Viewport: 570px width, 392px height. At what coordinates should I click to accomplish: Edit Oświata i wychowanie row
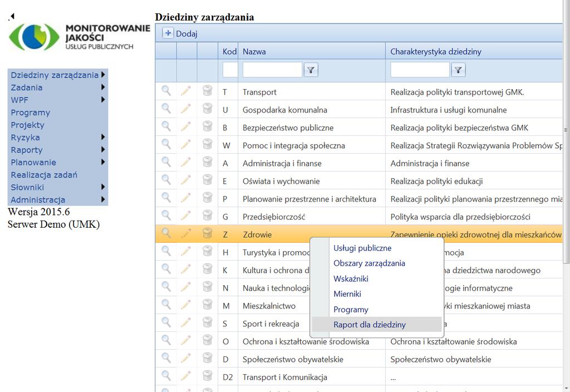(186, 180)
